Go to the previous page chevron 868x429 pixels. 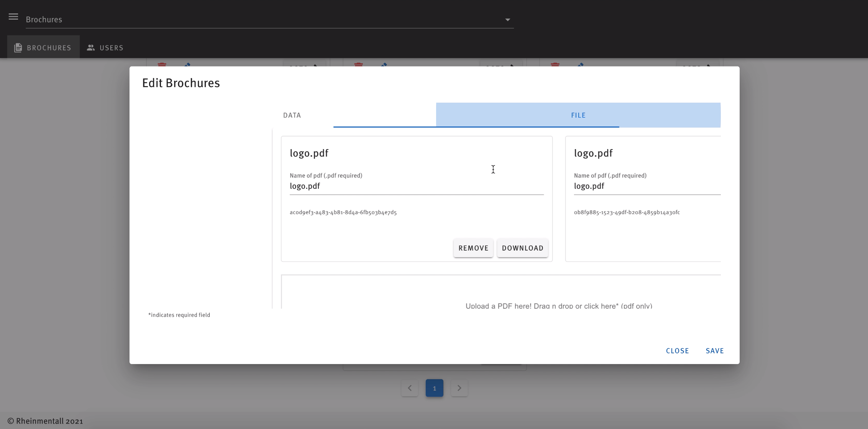410,388
